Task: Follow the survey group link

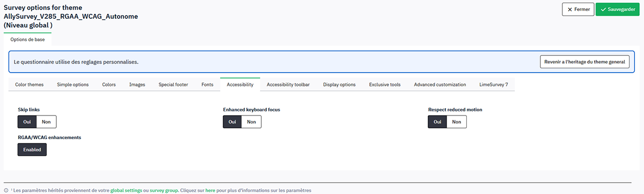Action: pyautogui.click(x=164, y=190)
